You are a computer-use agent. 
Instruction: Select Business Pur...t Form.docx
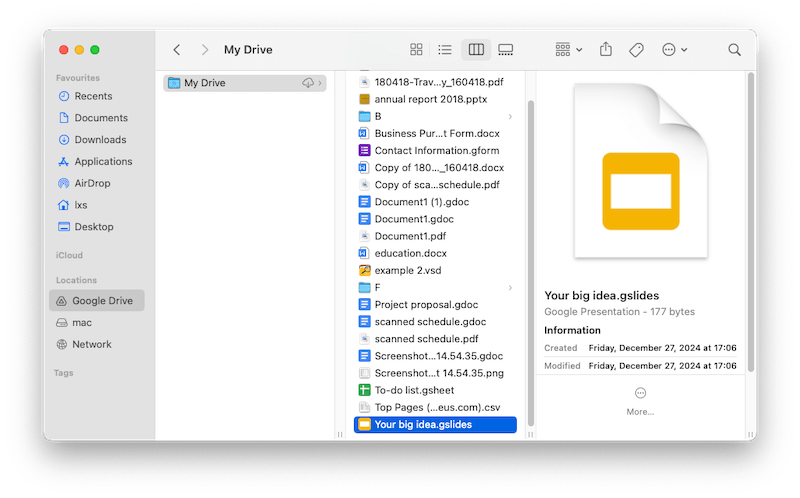pos(435,134)
